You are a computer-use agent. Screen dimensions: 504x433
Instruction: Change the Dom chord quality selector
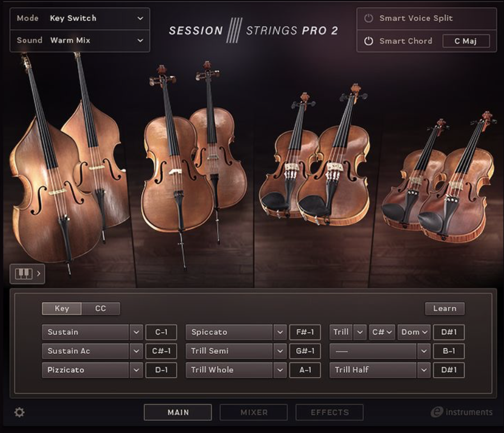pyautogui.click(x=413, y=332)
